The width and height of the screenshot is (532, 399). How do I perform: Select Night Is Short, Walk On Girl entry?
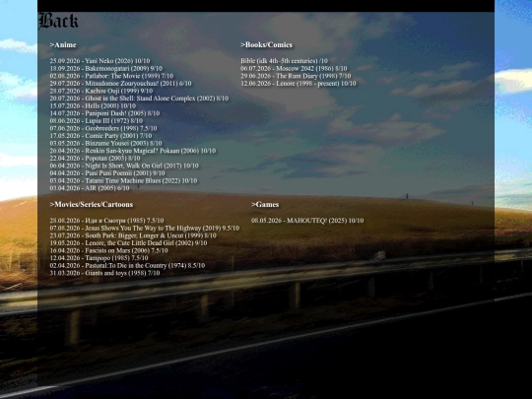[124, 166]
